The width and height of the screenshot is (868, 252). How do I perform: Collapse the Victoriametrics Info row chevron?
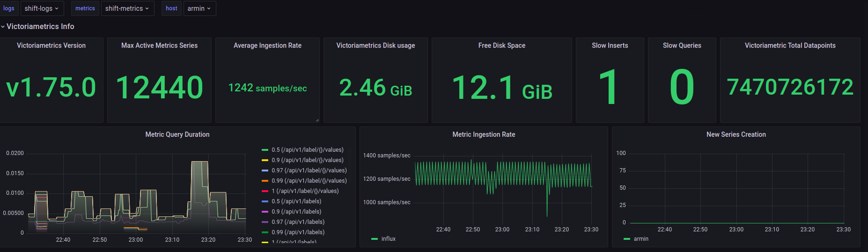click(3, 27)
